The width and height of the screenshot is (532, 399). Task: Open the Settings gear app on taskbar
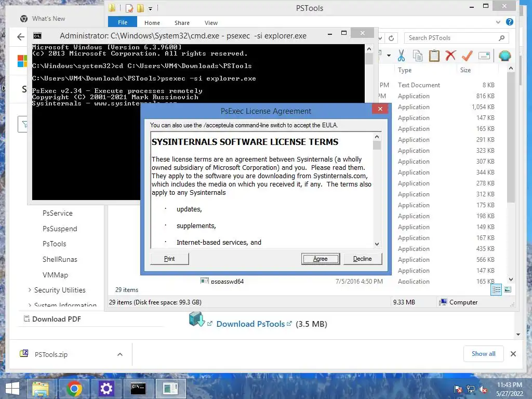(x=106, y=389)
